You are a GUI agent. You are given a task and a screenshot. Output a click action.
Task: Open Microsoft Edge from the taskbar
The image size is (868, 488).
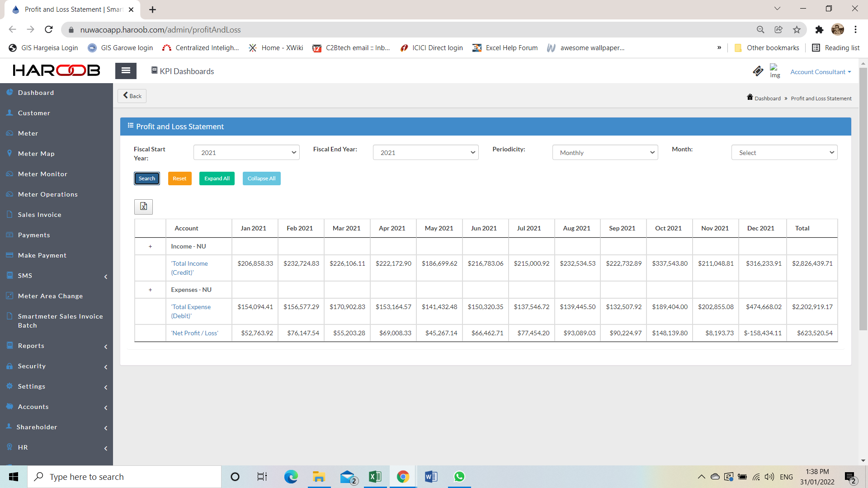(x=291, y=477)
